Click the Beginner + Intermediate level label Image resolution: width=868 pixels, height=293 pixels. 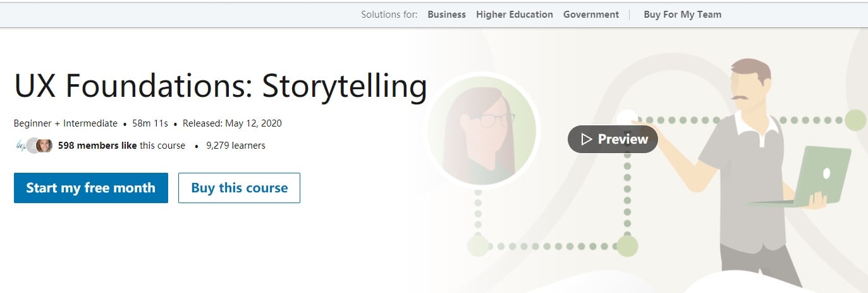coord(66,123)
